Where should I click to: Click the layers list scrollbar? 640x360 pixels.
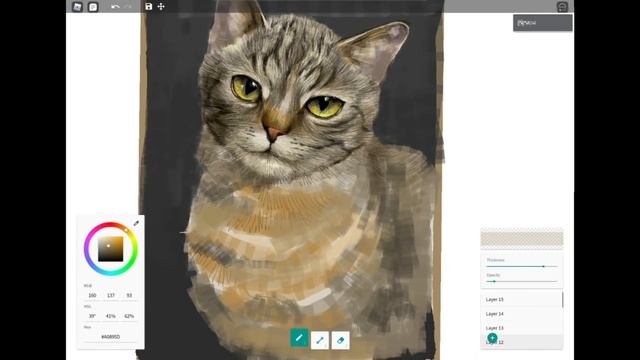563,300
